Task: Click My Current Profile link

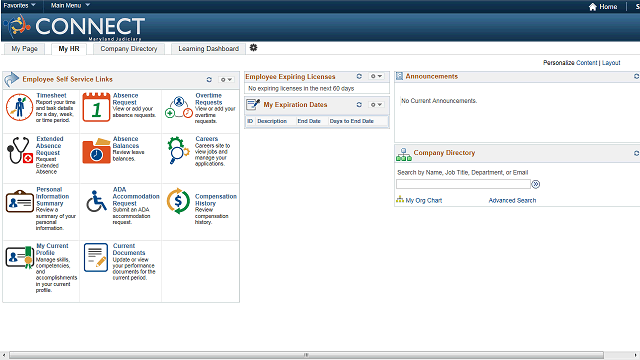Action: (52, 249)
